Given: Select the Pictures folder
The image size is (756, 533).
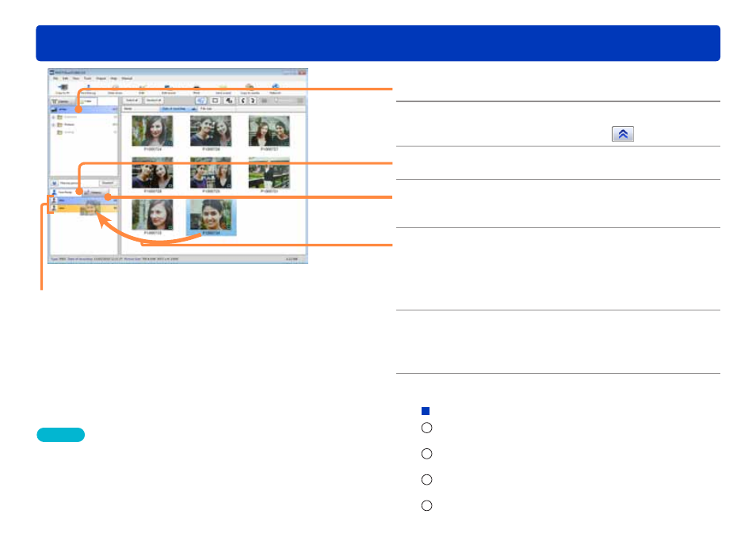Looking at the screenshot, I should pos(69,125).
